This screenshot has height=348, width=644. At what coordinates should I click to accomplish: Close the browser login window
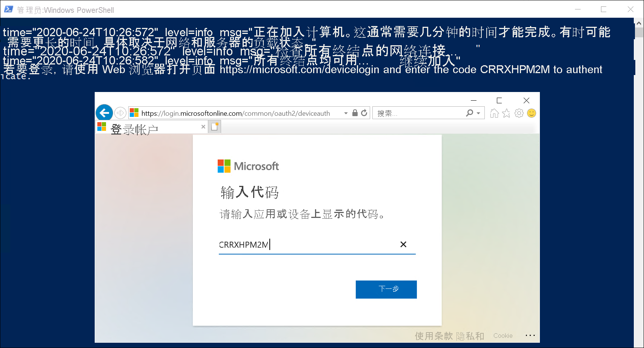527,100
